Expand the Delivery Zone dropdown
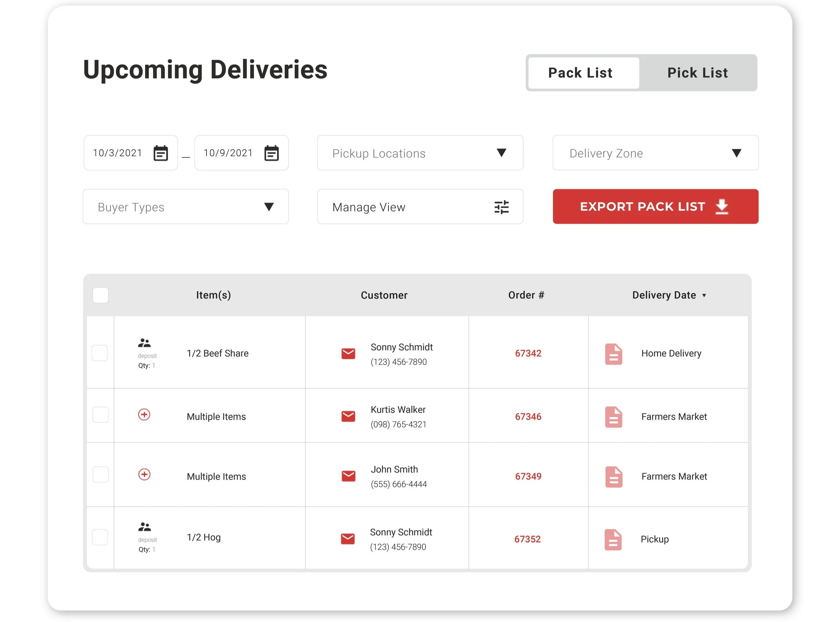The width and height of the screenshot is (840, 622). [x=655, y=153]
